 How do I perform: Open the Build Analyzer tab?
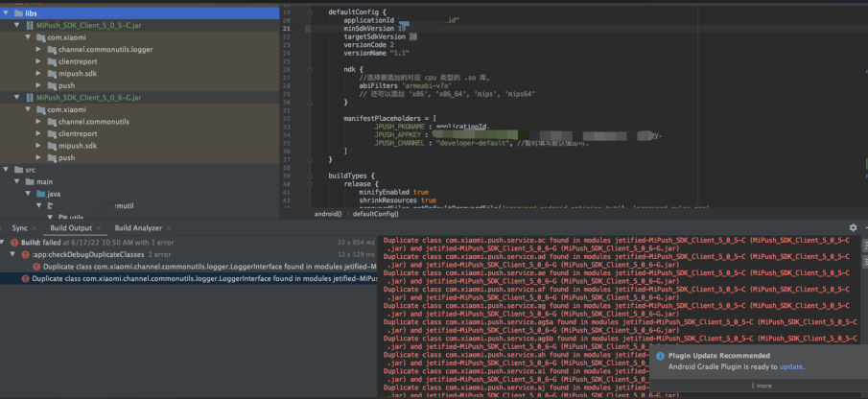138,228
